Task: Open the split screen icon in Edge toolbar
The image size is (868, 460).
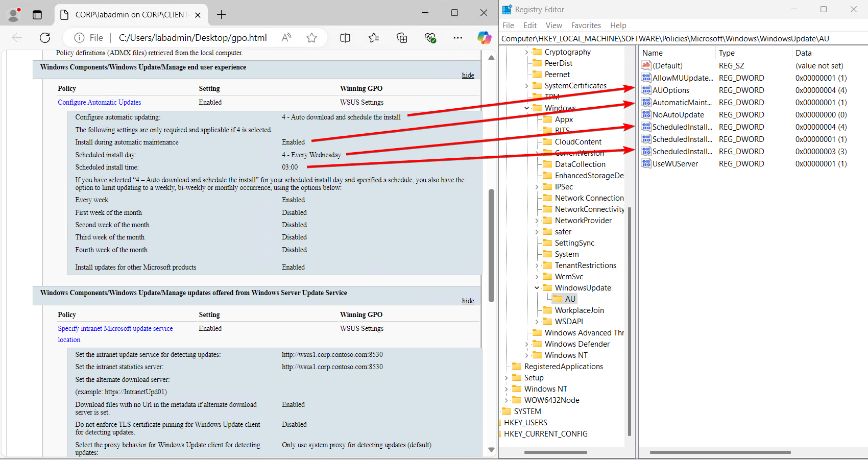Action: click(345, 37)
